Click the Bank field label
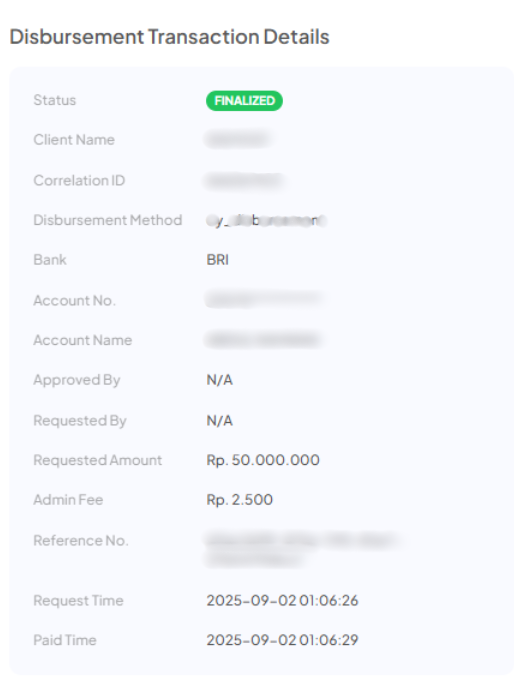Viewport: 514px width, 688px height. (x=50, y=260)
